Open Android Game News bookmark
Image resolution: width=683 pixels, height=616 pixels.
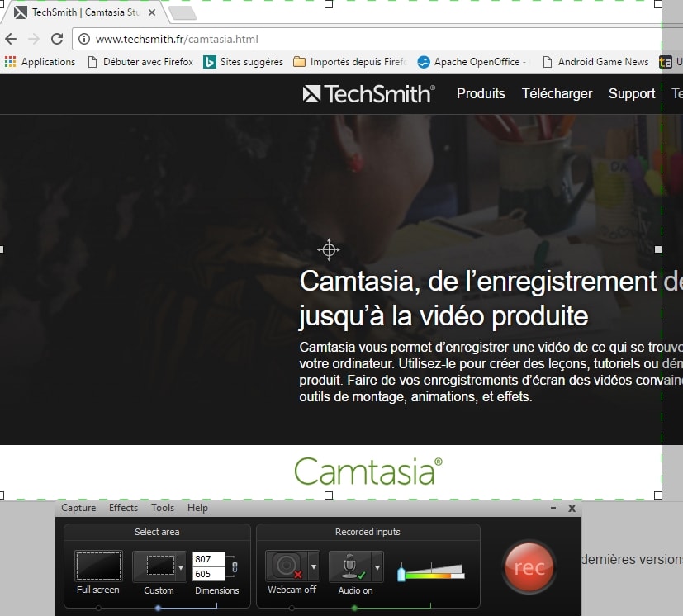[595, 62]
